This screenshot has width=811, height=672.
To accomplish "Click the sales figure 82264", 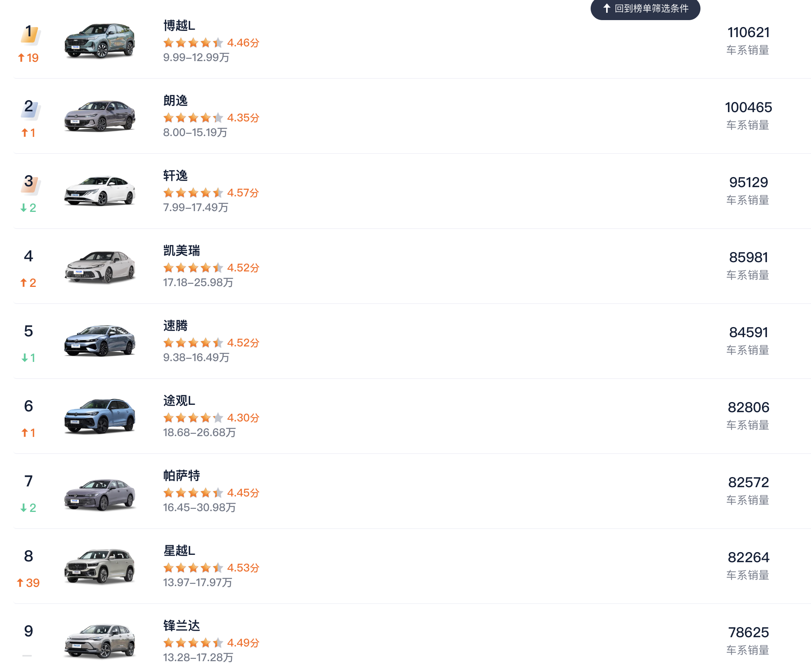I will 748,558.
